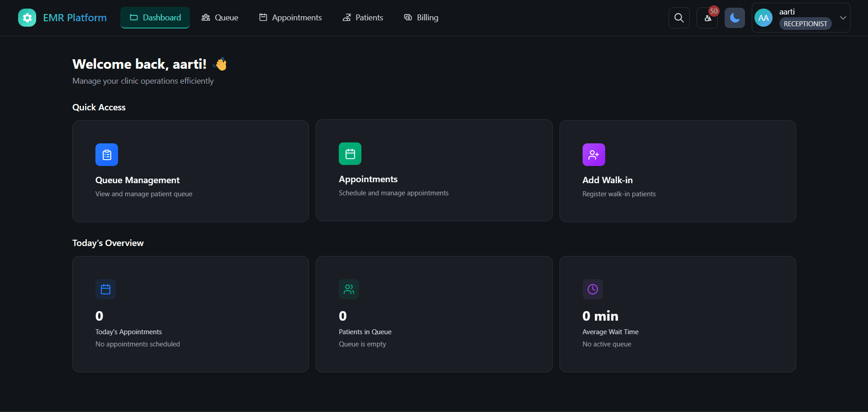Click the blue Queue Management clipboard icon
Viewport: 868px width, 412px height.
click(x=107, y=155)
